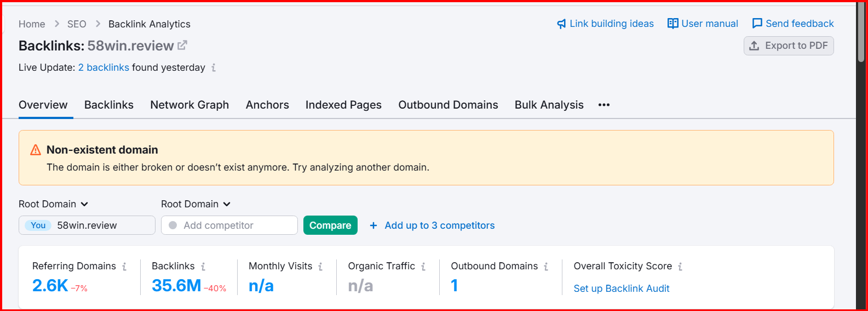Open more tabs ellipsis menu

pyautogui.click(x=604, y=105)
